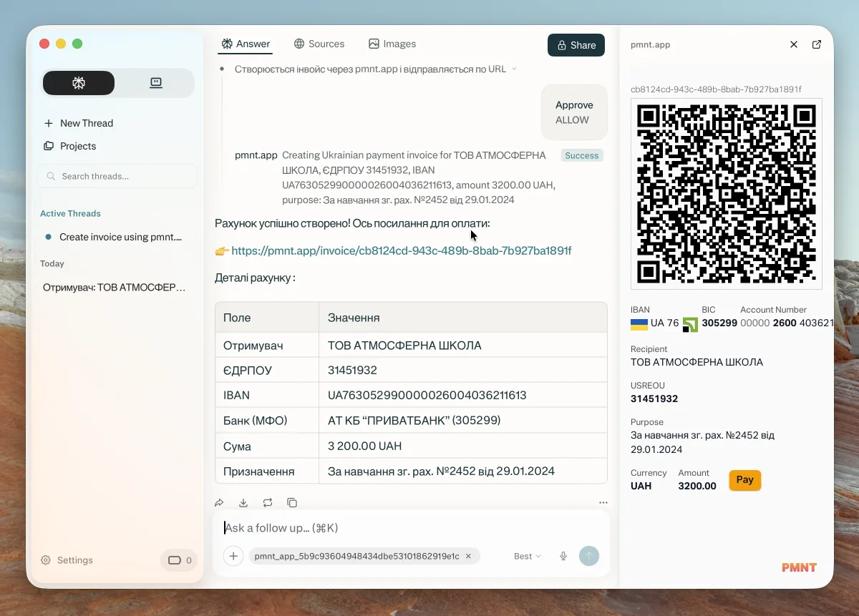The image size is (859, 616).
Task: Remove the pmnt_app attachment chip
Action: (468, 556)
